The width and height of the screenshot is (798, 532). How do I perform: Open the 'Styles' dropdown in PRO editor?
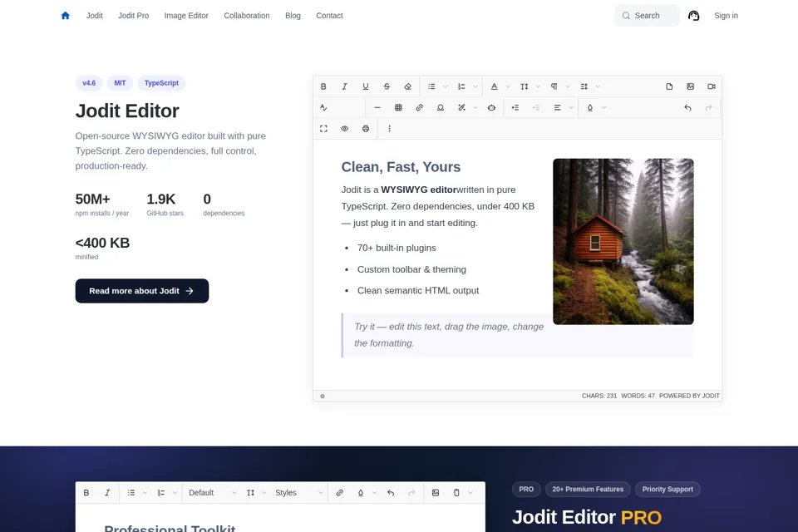pyautogui.click(x=298, y=493)
